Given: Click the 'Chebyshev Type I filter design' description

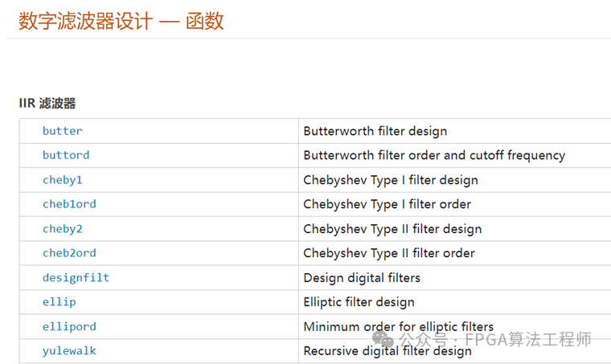Looking at the screenshot, I should click(x=391, y=180).
